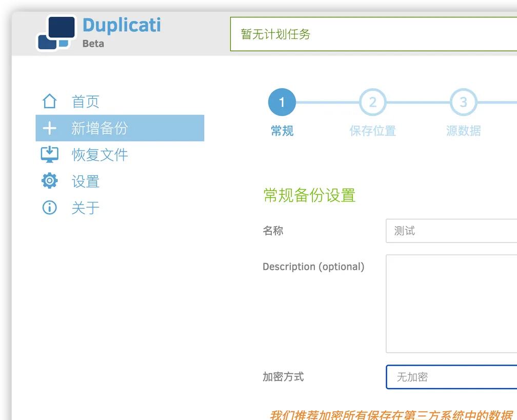Click the info icon next to 关于
Image resolution: width=517 pixels, height=420 pixels.
(49, 207)
